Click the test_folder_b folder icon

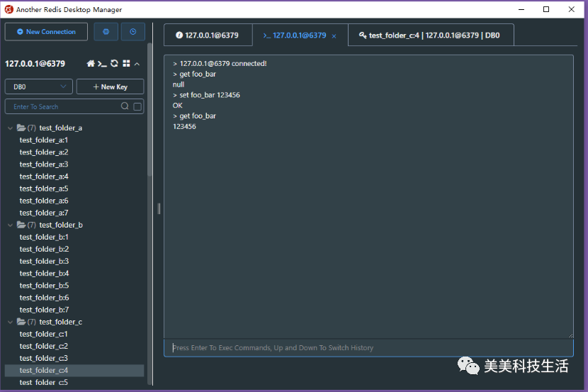(x=21, y=225)
